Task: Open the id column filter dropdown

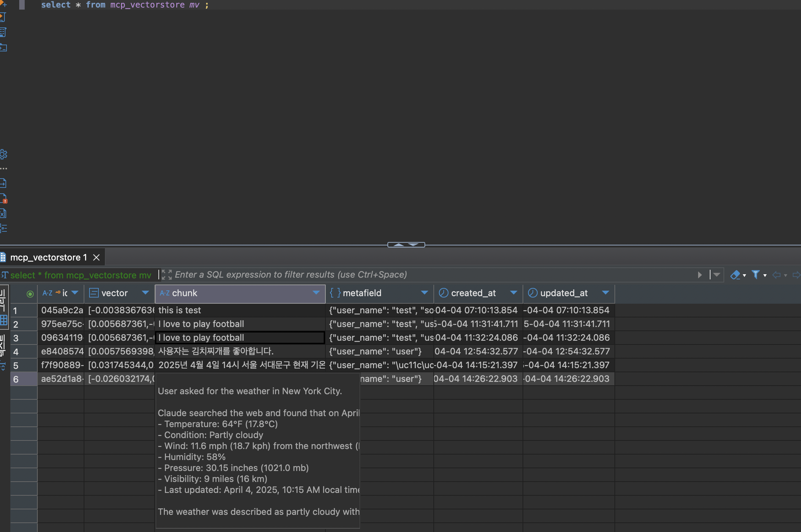Action: [x=75, y=293]
